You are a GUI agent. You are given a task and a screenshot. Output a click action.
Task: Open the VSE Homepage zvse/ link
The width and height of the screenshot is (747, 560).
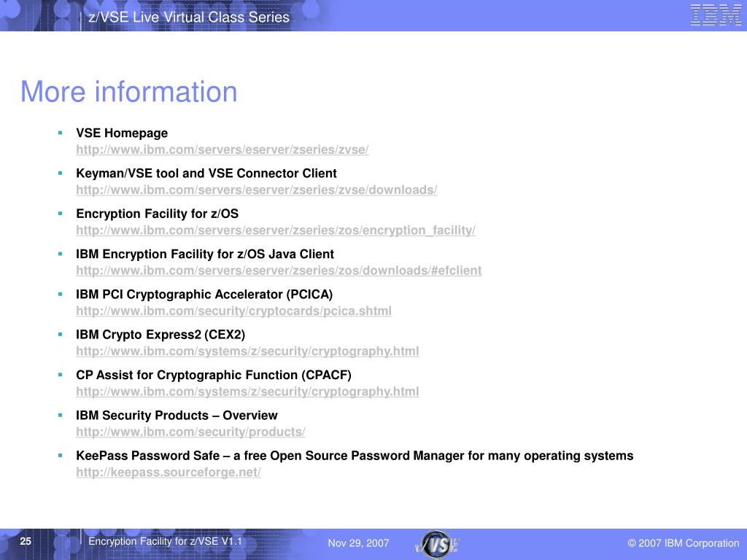(222, 149)
